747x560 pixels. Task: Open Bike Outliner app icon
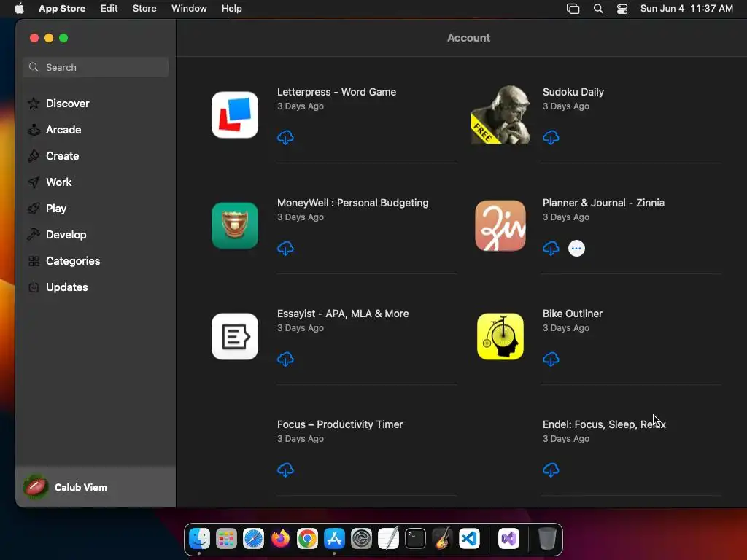tap(500, 337)
